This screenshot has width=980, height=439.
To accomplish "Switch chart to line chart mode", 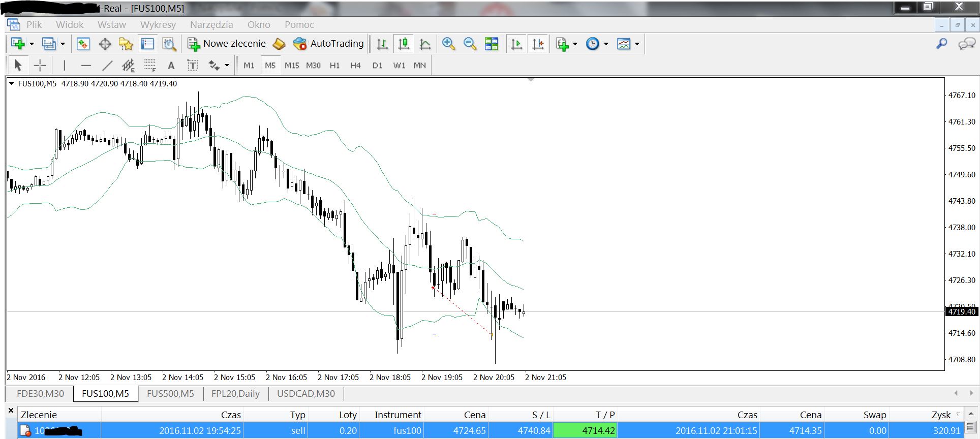I will (x=425, y=44).
